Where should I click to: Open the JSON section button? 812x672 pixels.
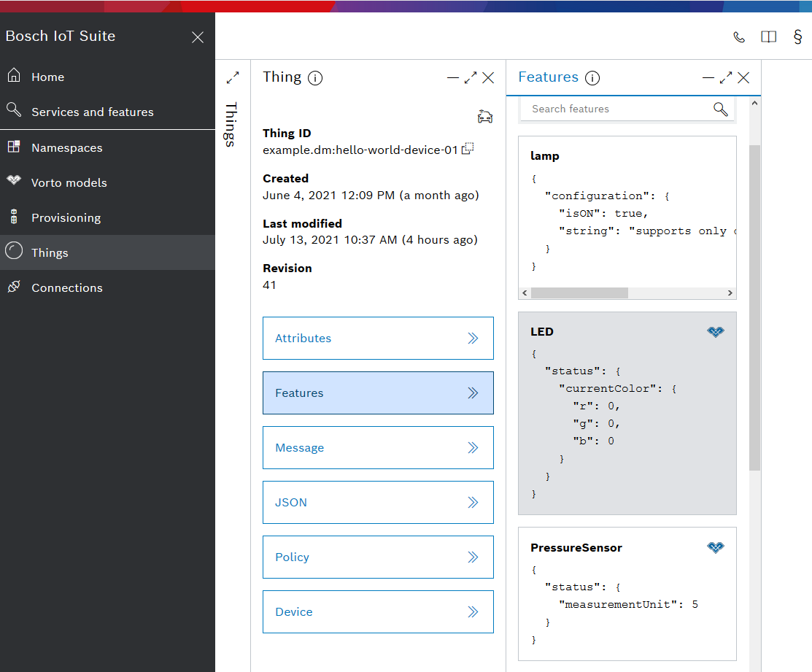(378, 502)
